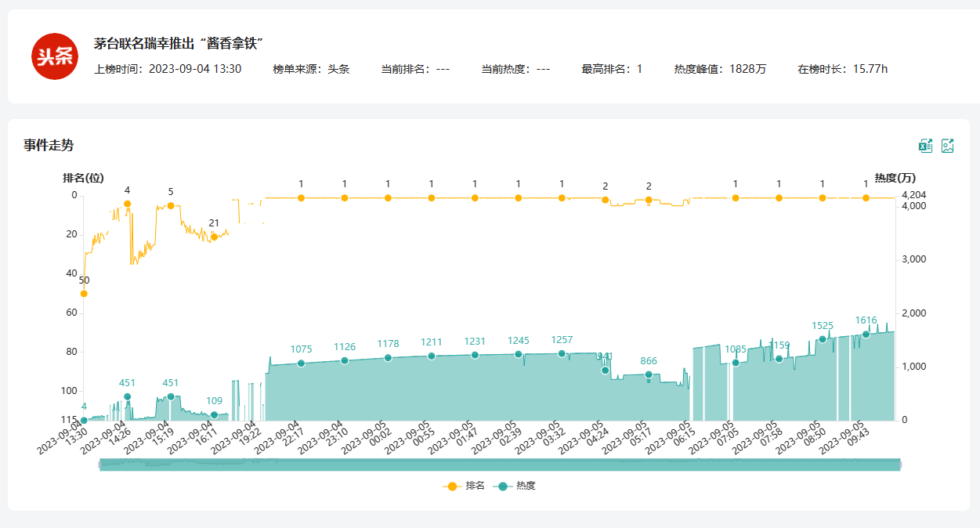The width and height of the screenshot is (980, 528).
Task: Select the rank 21 data point
Action: coord(214,237)
